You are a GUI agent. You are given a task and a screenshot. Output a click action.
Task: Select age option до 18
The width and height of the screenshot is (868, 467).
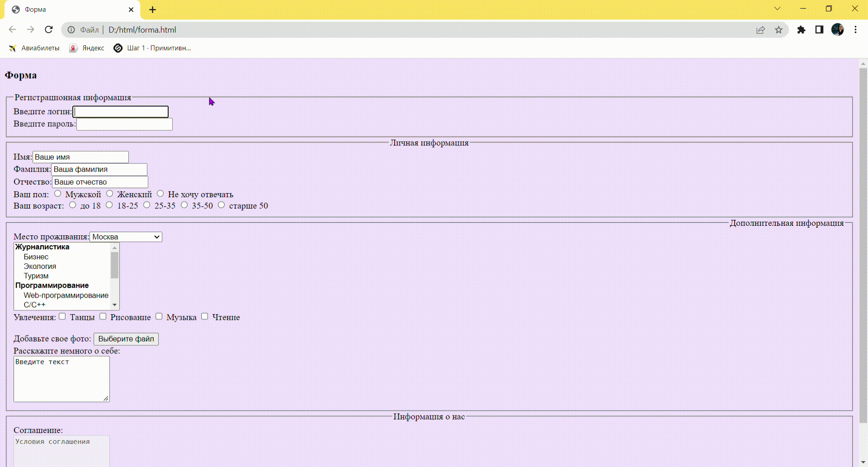pos(72,205)
